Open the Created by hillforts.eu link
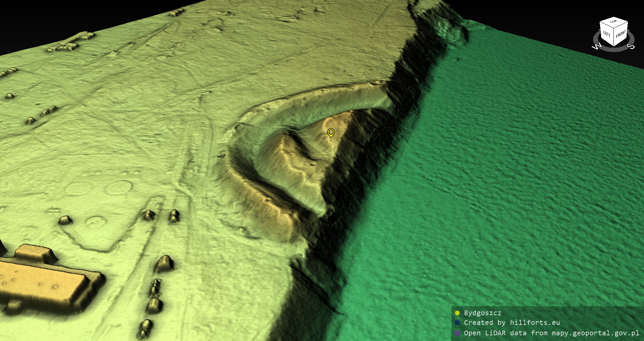The width and height of the screenshot is (644, 341). 512,323
